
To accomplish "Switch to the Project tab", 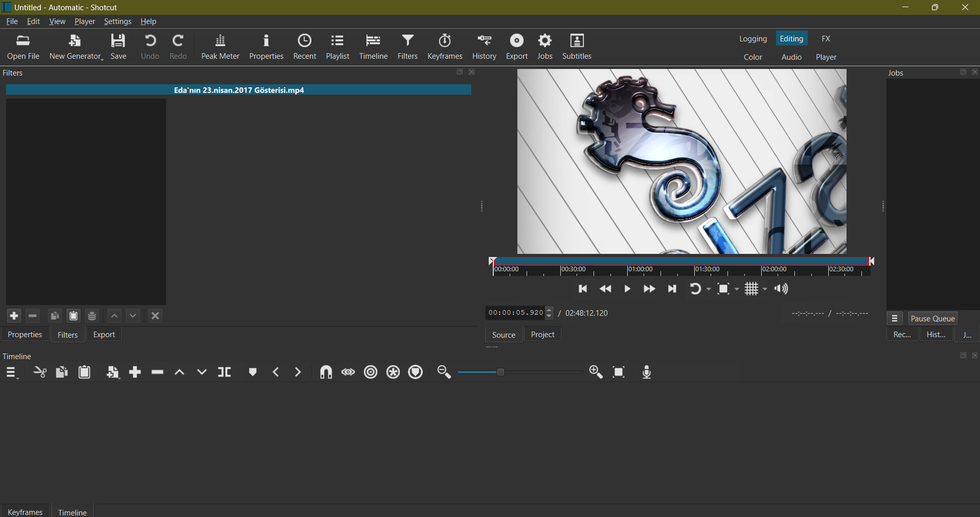I will 542,335.
